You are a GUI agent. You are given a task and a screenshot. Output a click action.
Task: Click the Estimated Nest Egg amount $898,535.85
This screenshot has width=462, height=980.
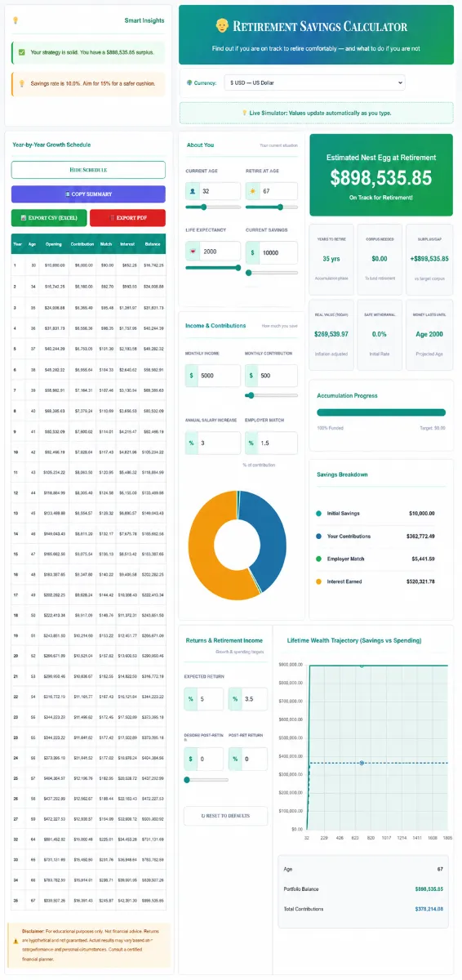(x=381, y=176)
